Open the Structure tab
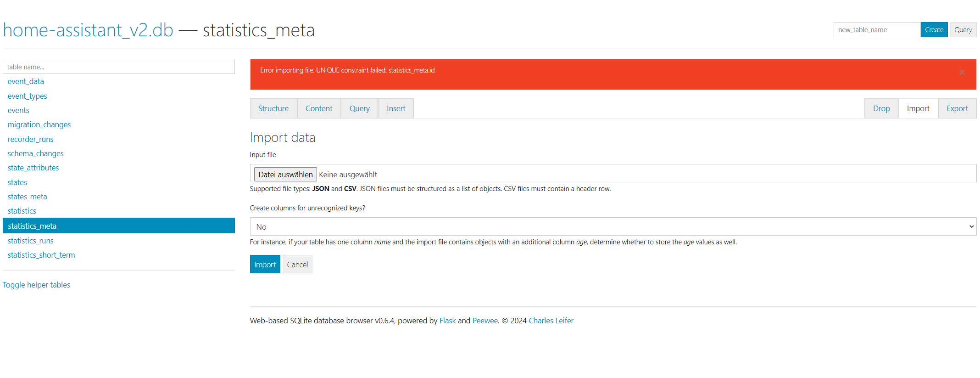Image resolution: width=980 pixels, height=378 pixels. 273,108
